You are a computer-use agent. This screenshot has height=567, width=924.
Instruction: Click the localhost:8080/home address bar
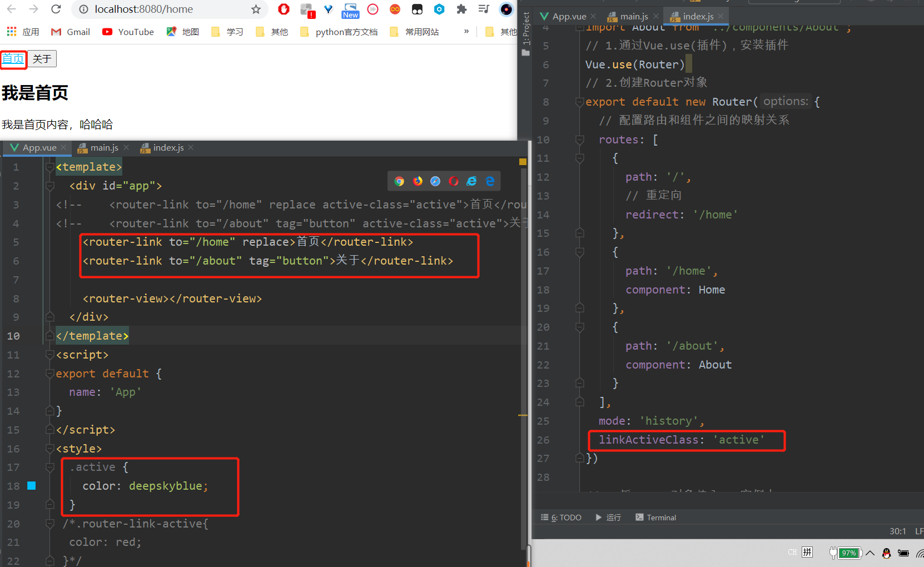(x=170, y=9)
